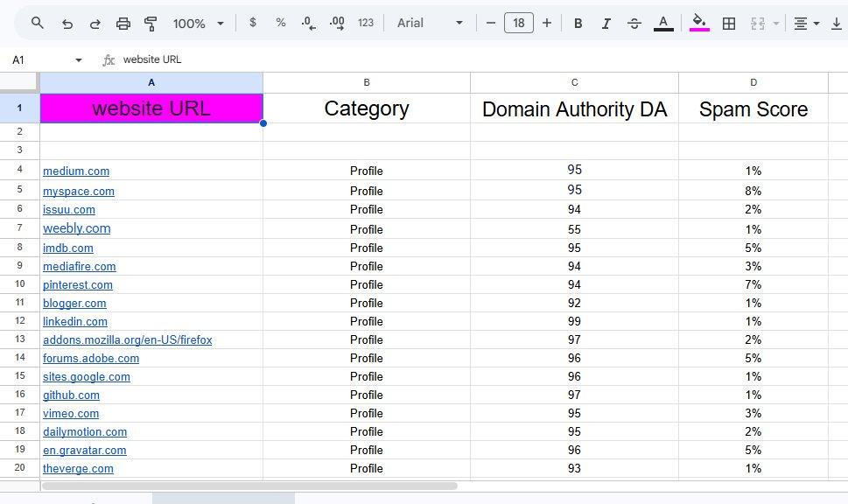Open the zoom level dropdown
Viewport: 848px width, 504px height.
coord(198,24)
